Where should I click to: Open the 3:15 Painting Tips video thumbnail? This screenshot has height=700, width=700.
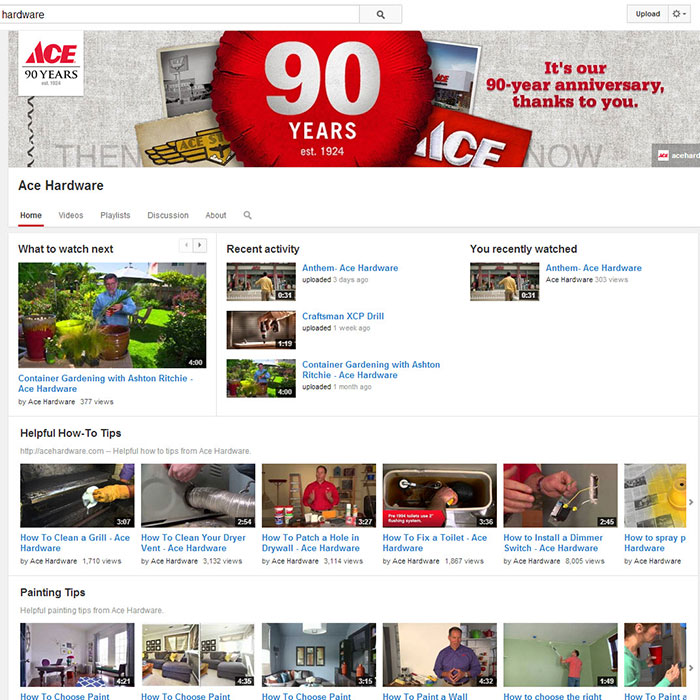[319, 655]
